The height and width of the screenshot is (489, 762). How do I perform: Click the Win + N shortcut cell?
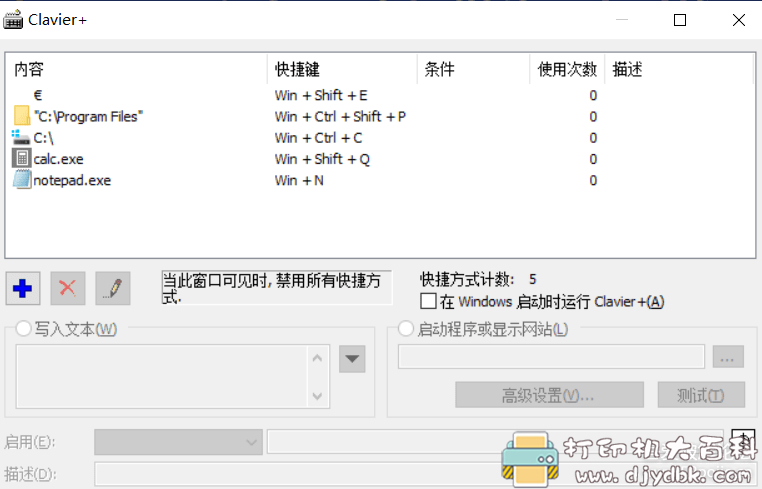point(299,180)
